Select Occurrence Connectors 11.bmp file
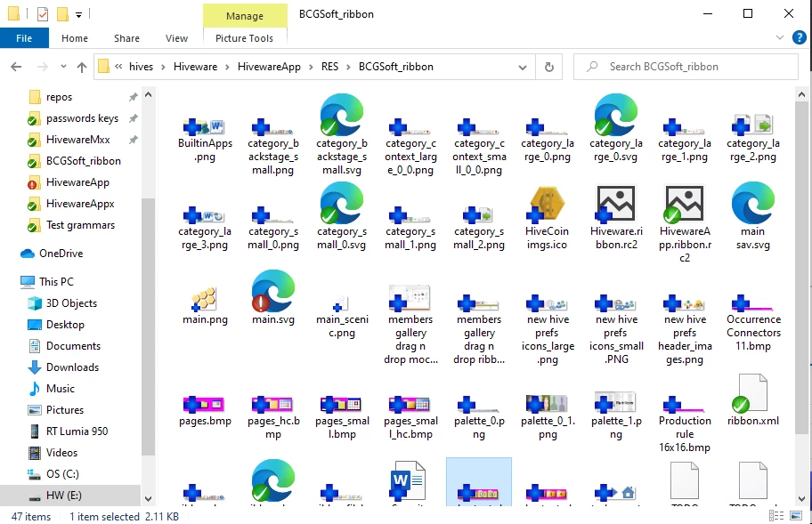 753,323
